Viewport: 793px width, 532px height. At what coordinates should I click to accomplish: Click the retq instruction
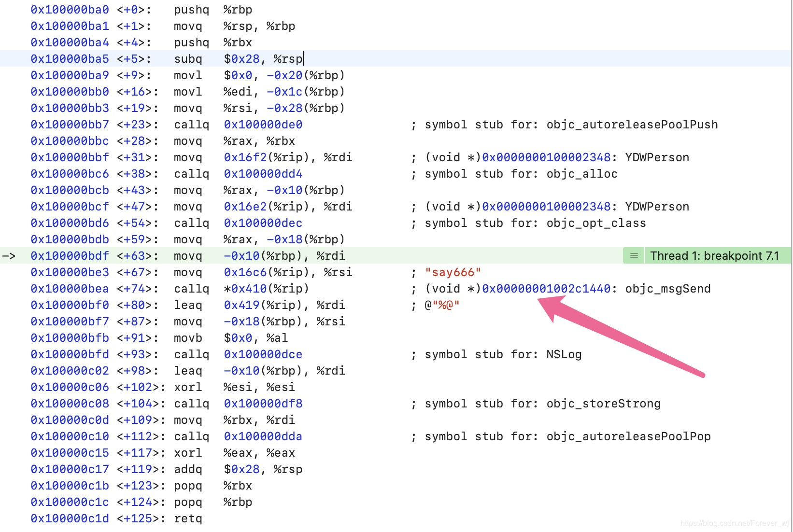pos(188,518)
